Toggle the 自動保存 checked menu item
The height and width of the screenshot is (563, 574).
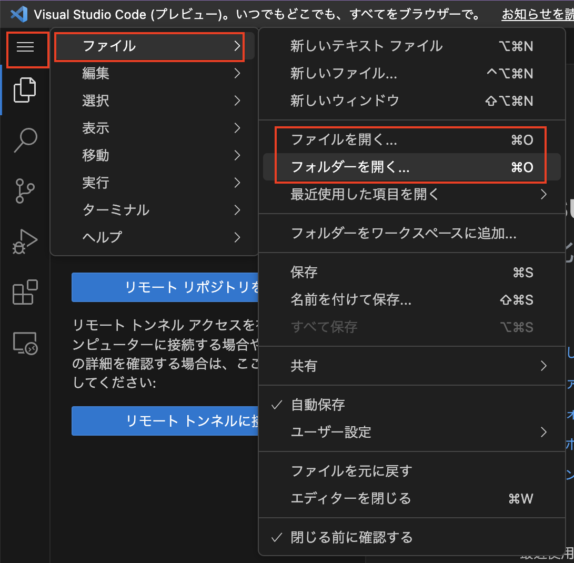[412, 405]
